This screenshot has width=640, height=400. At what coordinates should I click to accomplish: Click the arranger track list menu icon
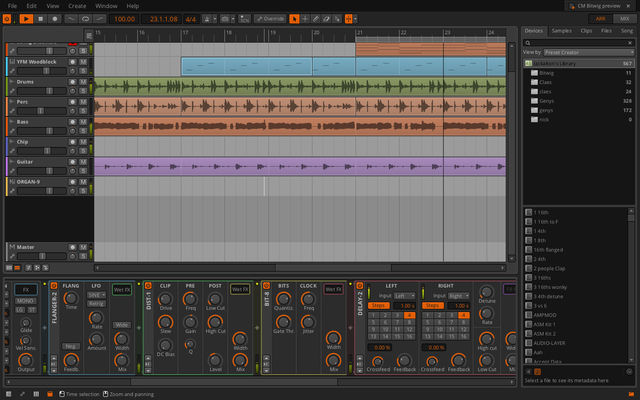pos(89,36)
